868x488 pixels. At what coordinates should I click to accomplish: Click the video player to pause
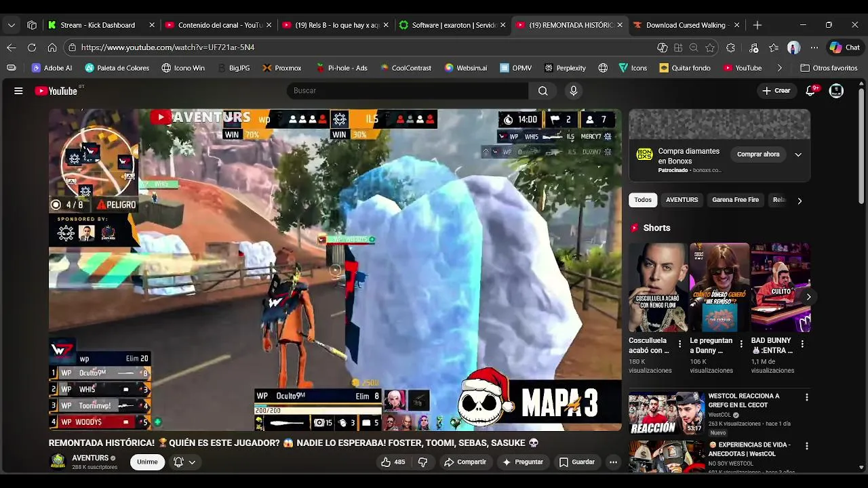(x=335, y=270)
